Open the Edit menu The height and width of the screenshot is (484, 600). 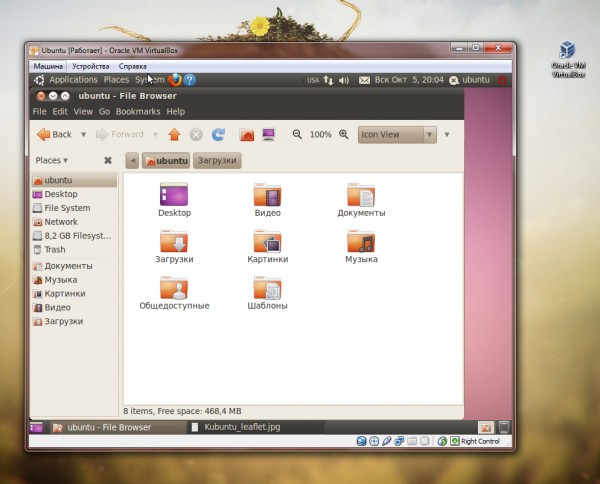(x=60, y=112)
